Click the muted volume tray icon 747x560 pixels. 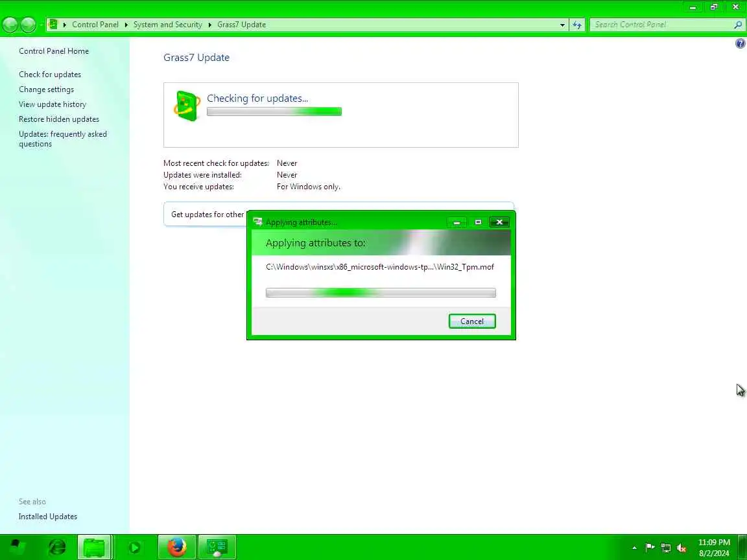pos(682,548)
